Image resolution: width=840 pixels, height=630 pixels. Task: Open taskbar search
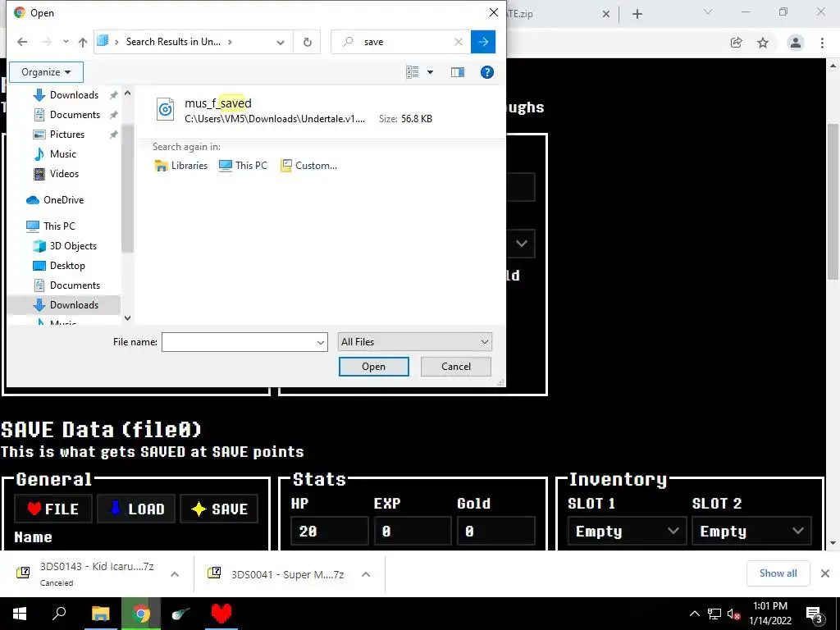[x=59, y=614]
